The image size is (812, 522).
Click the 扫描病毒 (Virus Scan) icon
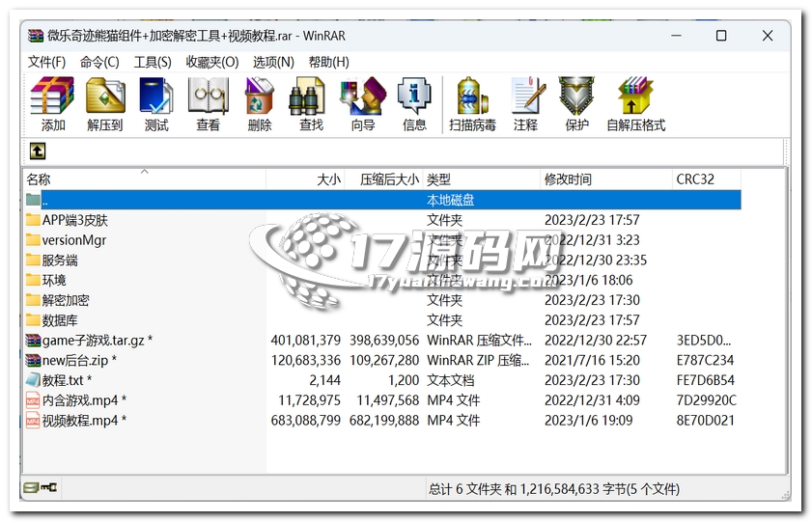coord(472,104)
